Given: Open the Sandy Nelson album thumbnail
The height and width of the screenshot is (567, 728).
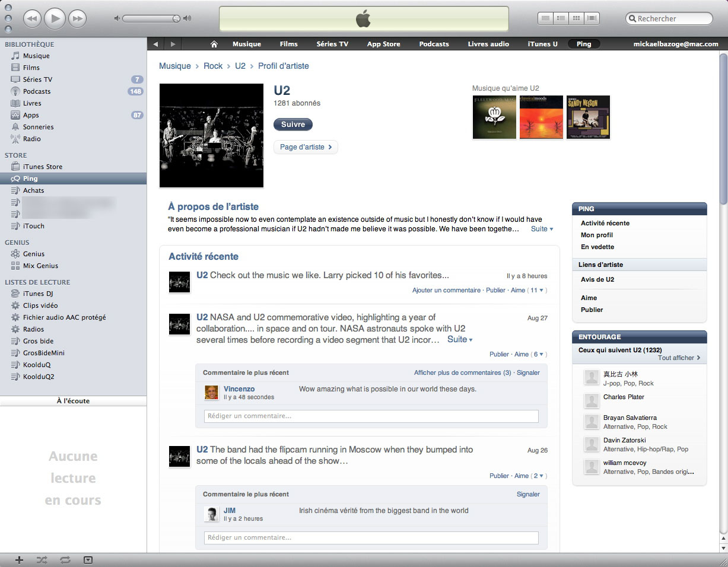Looking at the screenshot, I should point(588,117).
